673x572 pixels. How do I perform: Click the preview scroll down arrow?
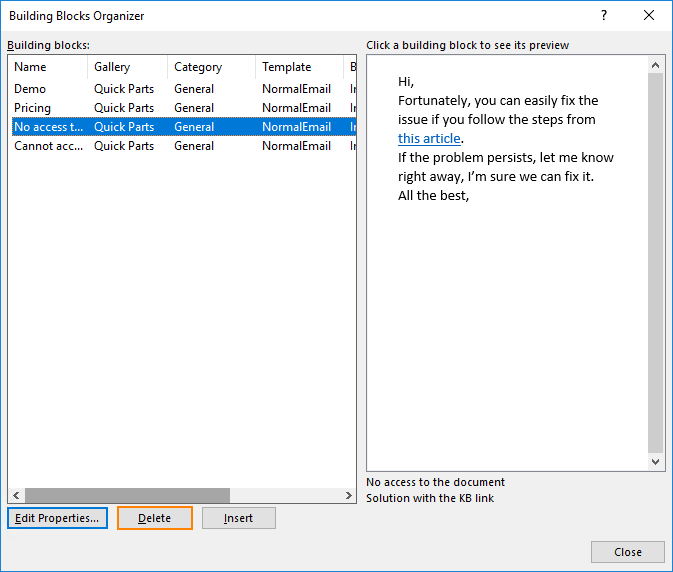coord(655,462)
